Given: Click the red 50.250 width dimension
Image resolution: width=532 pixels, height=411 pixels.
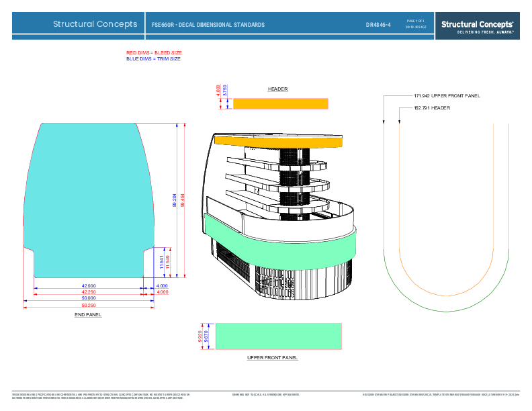Looking at the screenshot, I should pos(89,305).
